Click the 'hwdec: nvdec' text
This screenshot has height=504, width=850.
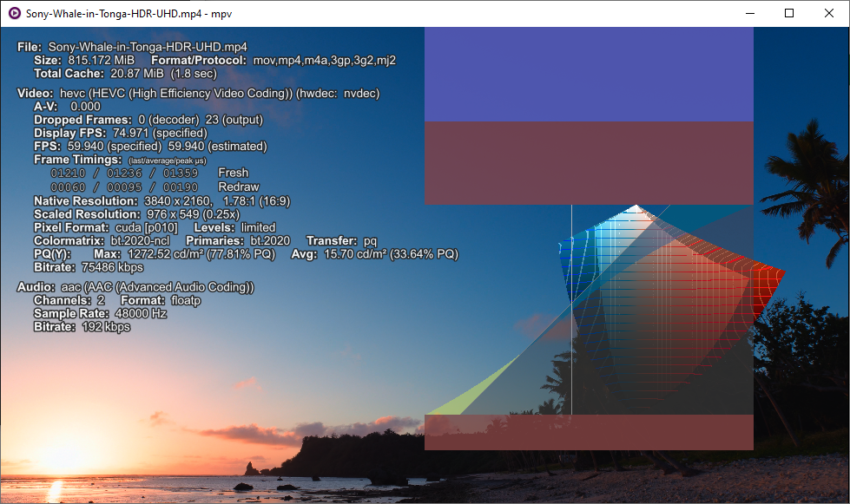pos(339,93)
